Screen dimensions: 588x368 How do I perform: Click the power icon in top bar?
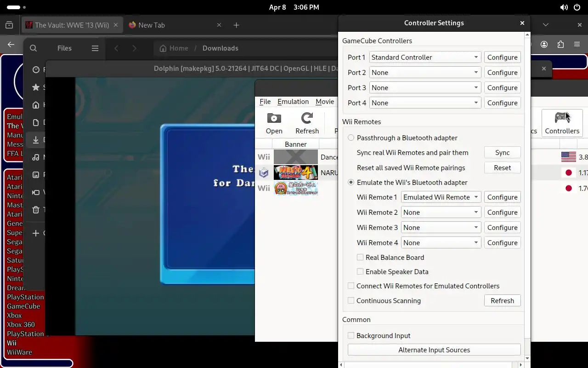pos(577,7)
